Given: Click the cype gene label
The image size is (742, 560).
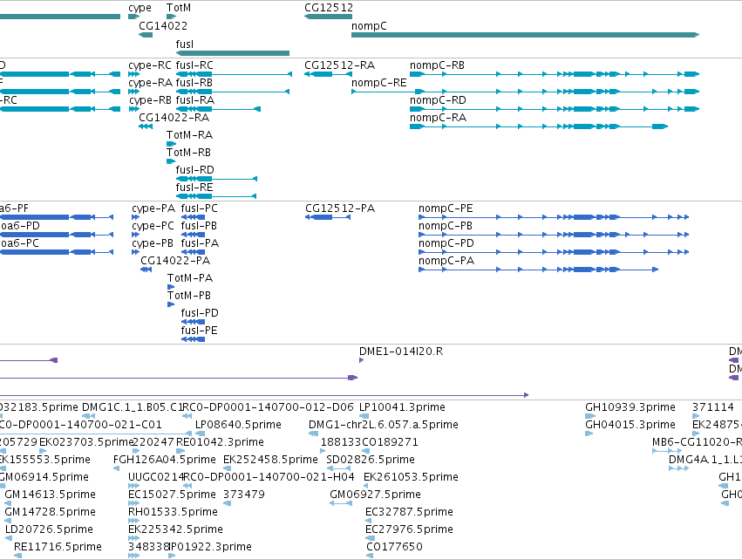Looking at the screenshot, I should pyautogui.click(x=140, y=8).
